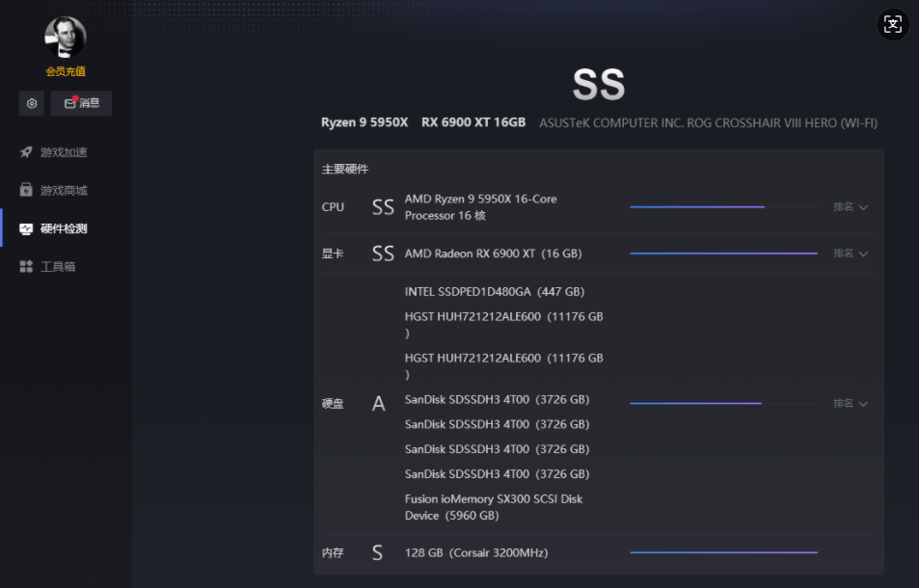Switch to the 游戏加速 menu item
Viewport: 919px width, 588px height.
pos(64,152)
